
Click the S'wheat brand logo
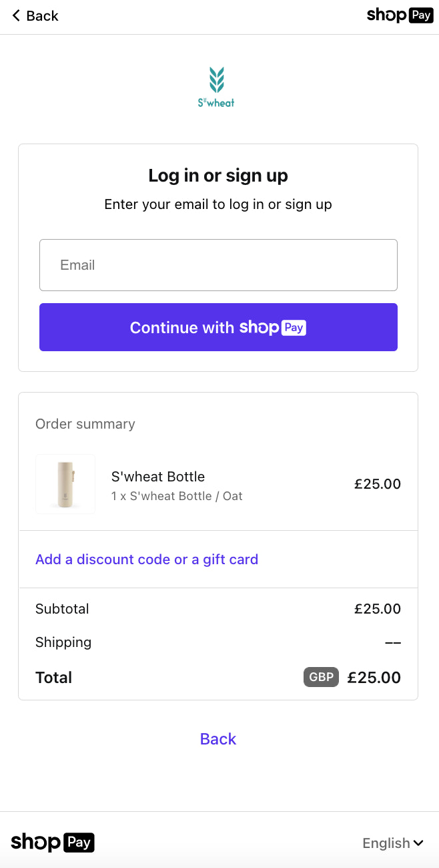click(216, 86)
